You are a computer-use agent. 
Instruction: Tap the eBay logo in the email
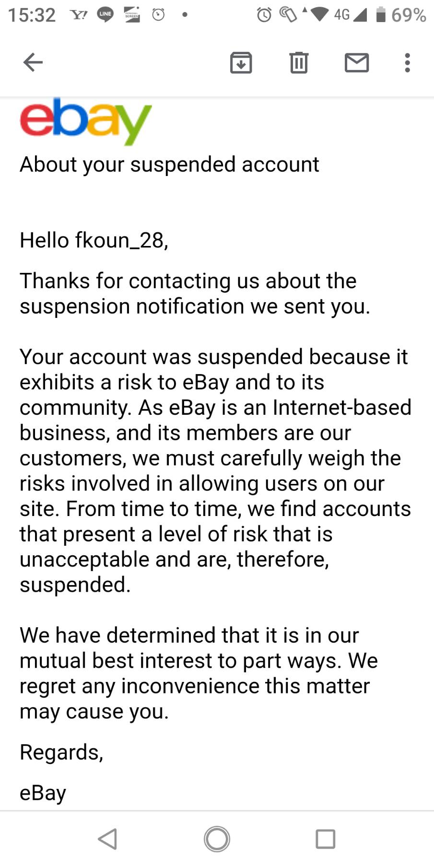click(x=85, y=121)
